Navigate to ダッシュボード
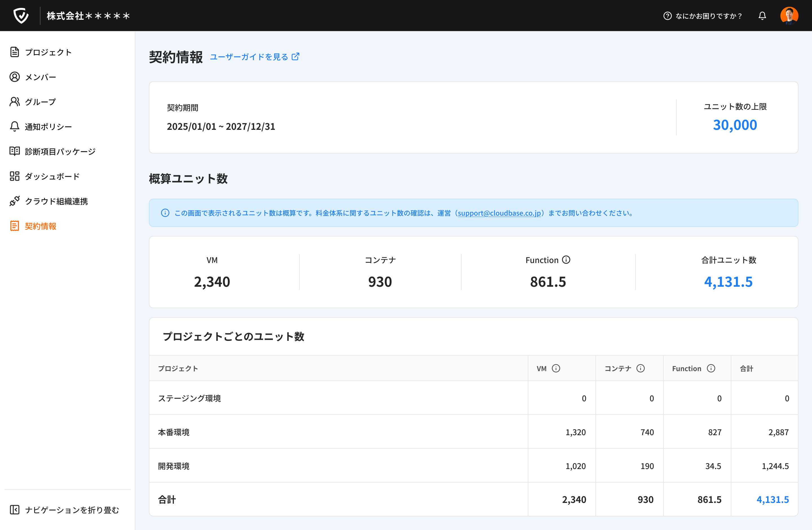 tap(52, 176)
